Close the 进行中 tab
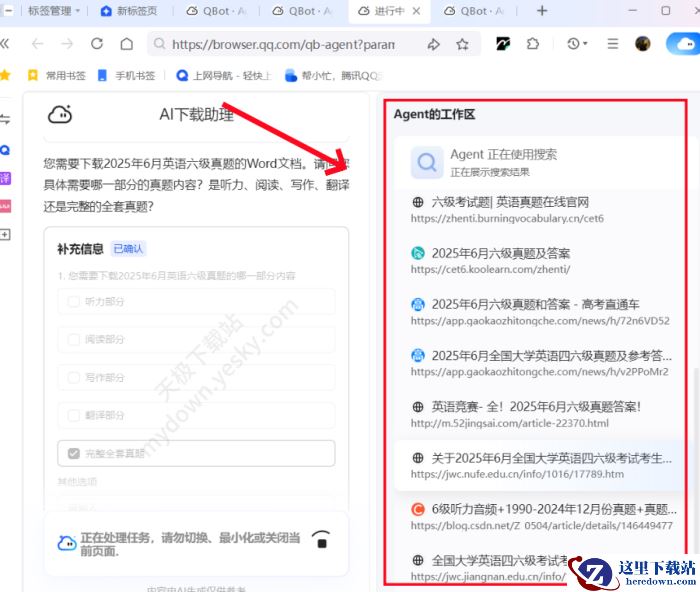The height and width of the screenshot is (592, 700). [x=416, y=11]
